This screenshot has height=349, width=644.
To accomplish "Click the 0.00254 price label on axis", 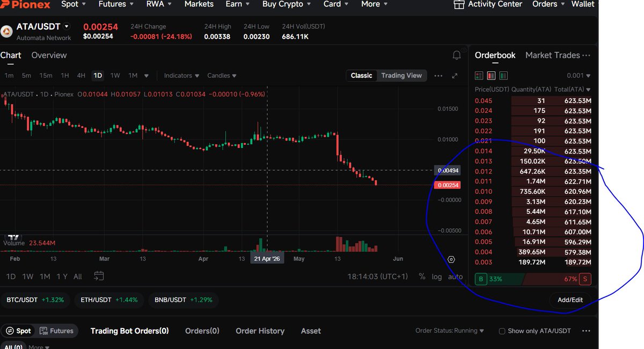I will 448,185.
